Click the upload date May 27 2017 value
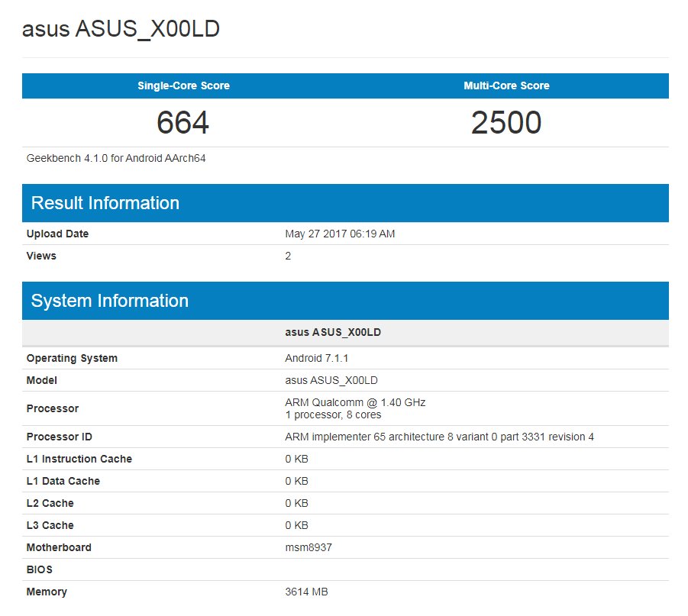Image resolution: width=688 pixels, height=616 pixels. click(x=340, y=234)
